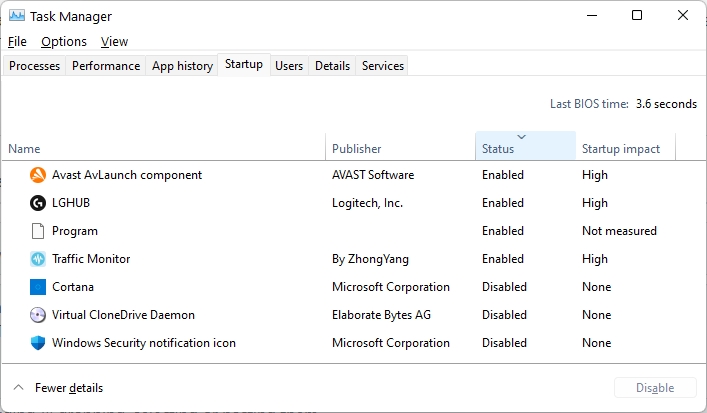The width and height of the screenshot is (707, 413).
Task: Switch to the Users tab
Action: 289,66
